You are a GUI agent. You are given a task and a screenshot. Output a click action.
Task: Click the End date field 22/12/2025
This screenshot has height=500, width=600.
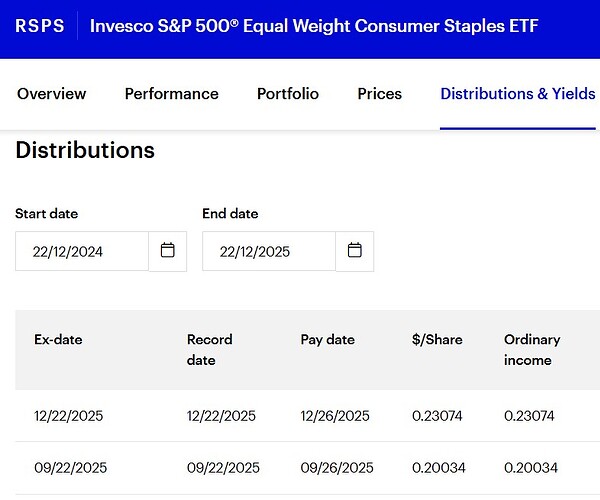pyautogui.click(x=269, y=251)
